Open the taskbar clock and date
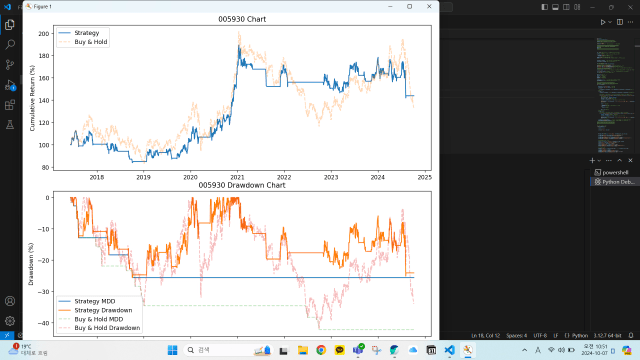This screenshot has width=640, height=360. [596, 350]
